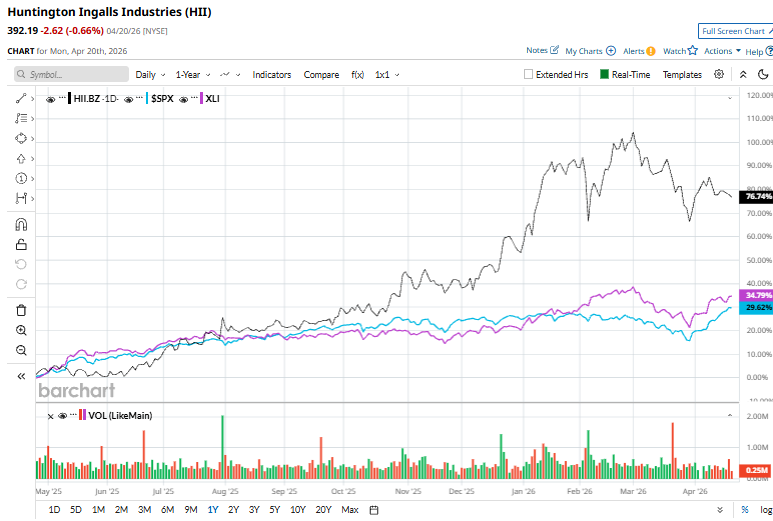Hide the HII.BZ series with eye icon

50,100
